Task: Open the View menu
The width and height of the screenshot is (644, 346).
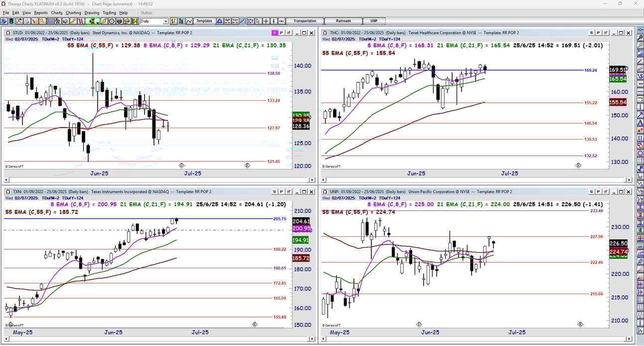Action: click(26, 12)
